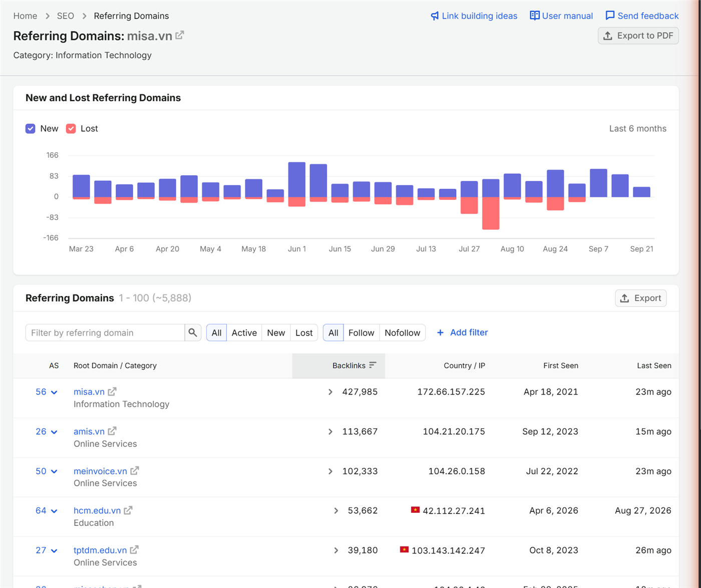Screen dimensions: 701x588
Task: Click Vietnam flag icon in tptdm.edu.vn row
Action: [x=404, y=549]
